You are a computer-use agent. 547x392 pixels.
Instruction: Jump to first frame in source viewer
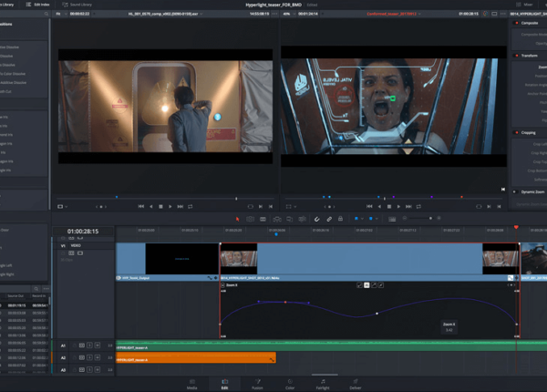(x=141, y=206)
